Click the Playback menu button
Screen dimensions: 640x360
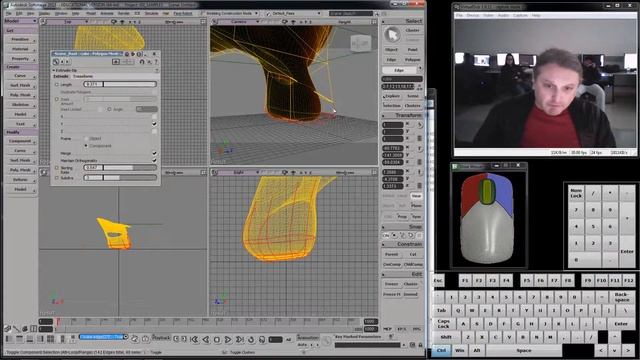coord(160,338)
